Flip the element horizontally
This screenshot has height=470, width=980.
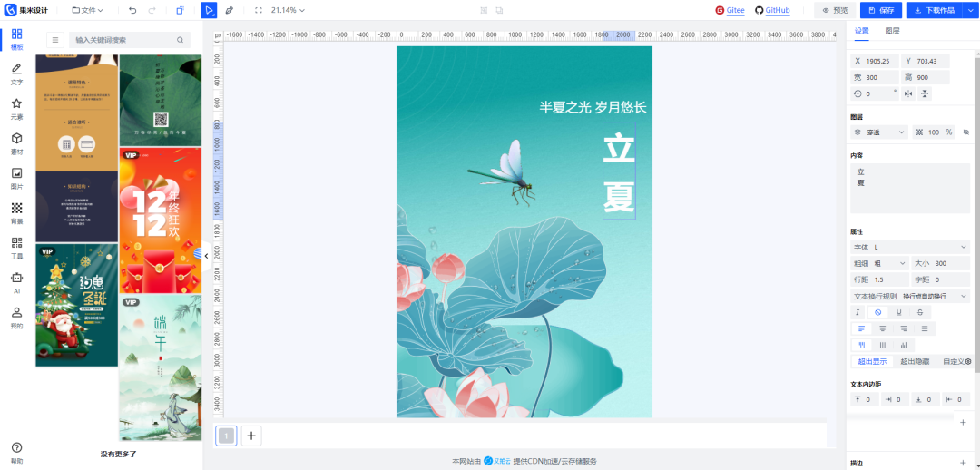[x=908, y=93]
